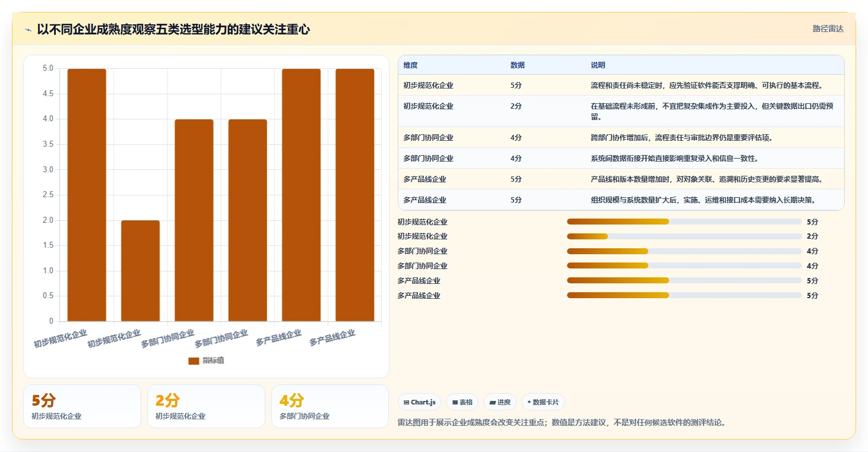Click the description starting 在基础流程未形成前

point(712,112)
